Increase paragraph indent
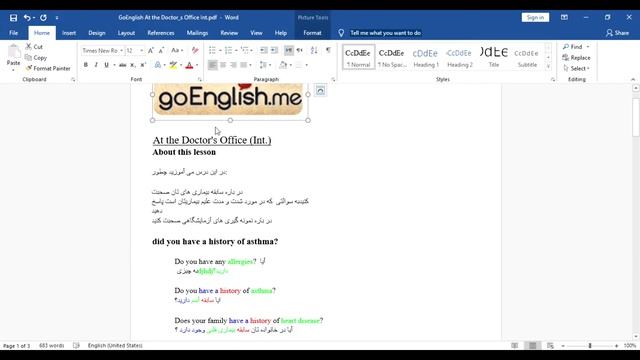 pos(274,50)
